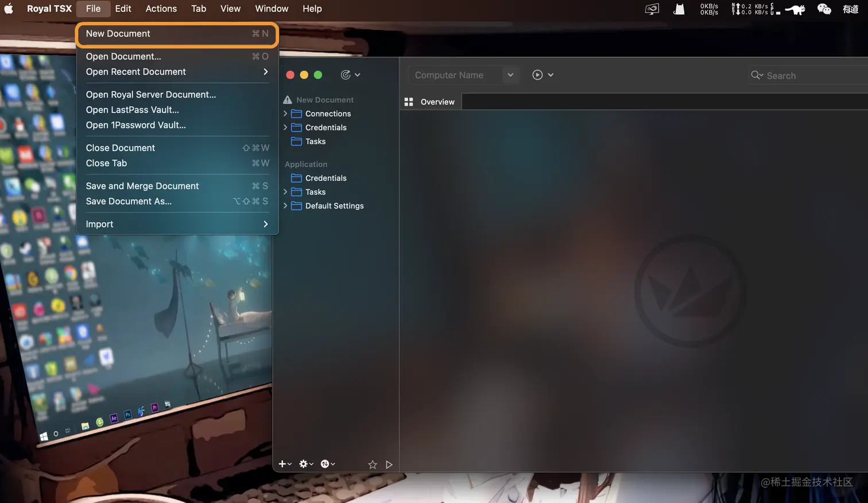Select Tasks folder under New Document
868x503 pixels.
(x=315, y=141)
